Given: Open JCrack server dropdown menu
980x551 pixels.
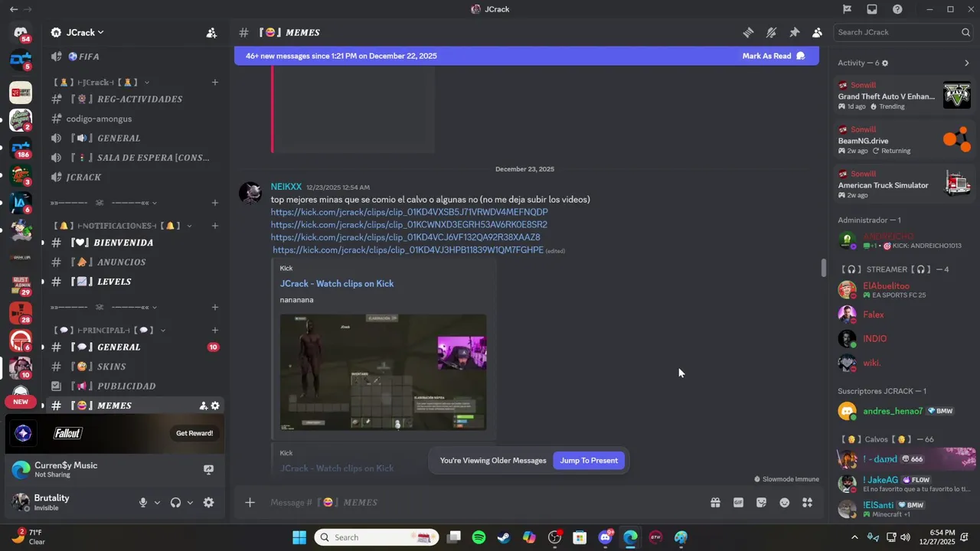Looking at the screenshot, I should click(x=84, y=33).
